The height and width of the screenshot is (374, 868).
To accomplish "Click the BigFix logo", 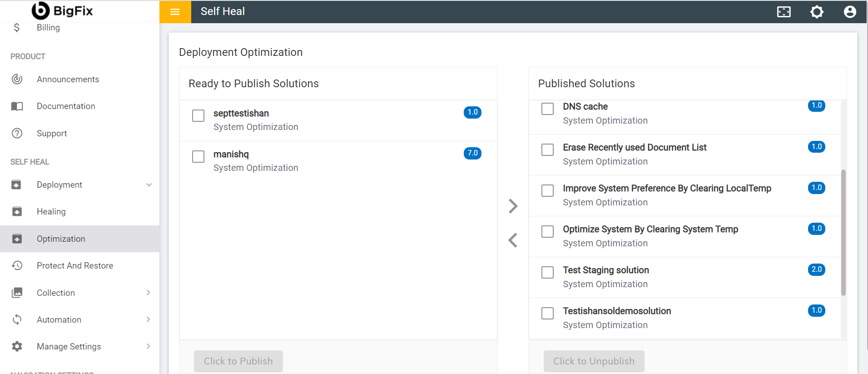I will (62, 11).
